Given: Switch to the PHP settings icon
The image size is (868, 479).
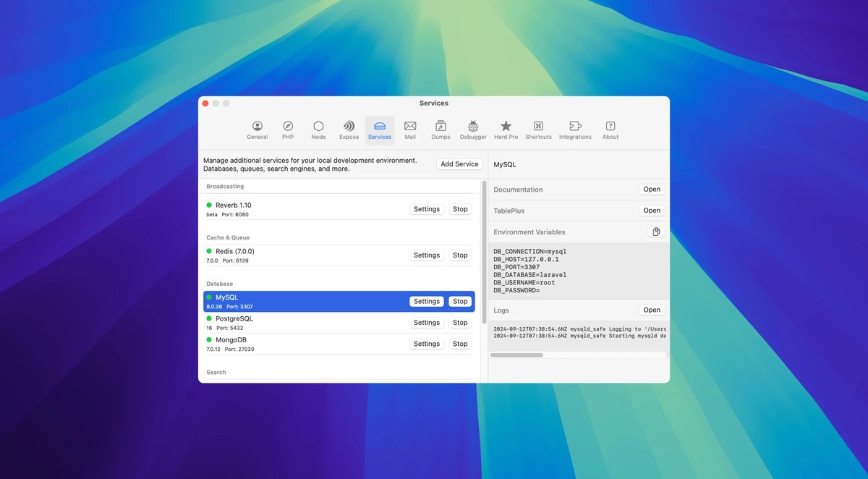Looking at the screenshot, I should (288, 130).
